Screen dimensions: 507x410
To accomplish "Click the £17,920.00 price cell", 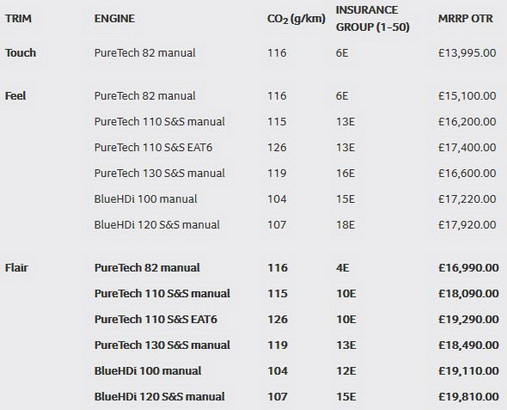I will (467, 225).
